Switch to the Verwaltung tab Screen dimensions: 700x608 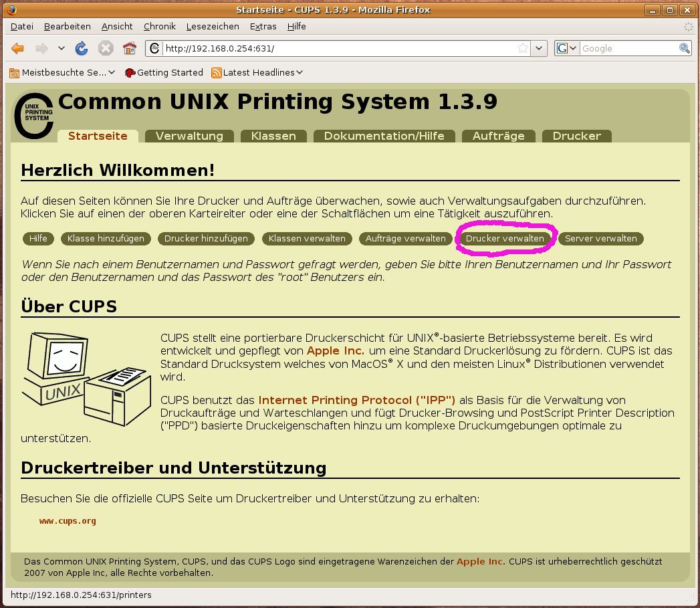(x=189, y=136)
